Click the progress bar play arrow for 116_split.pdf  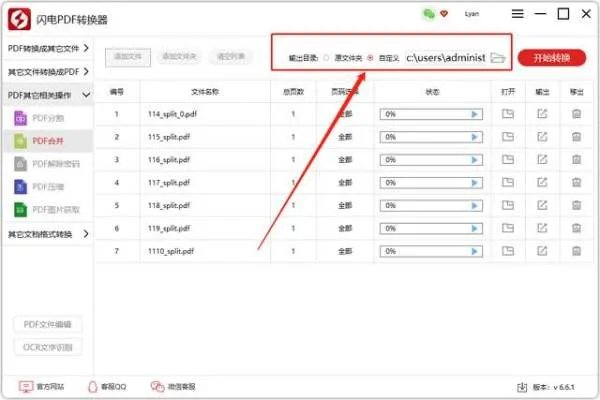coord(474,160)
